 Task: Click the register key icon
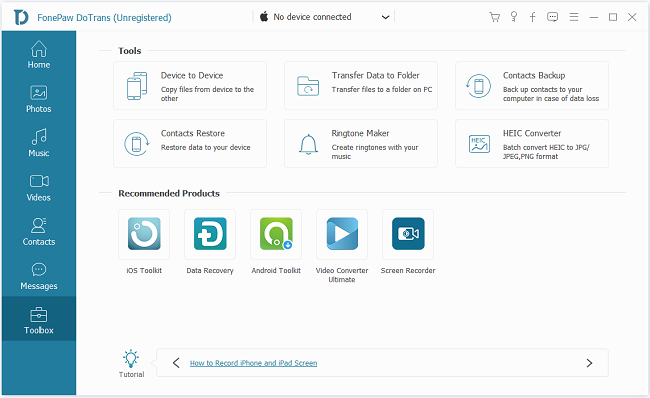[x=514, y=17]
